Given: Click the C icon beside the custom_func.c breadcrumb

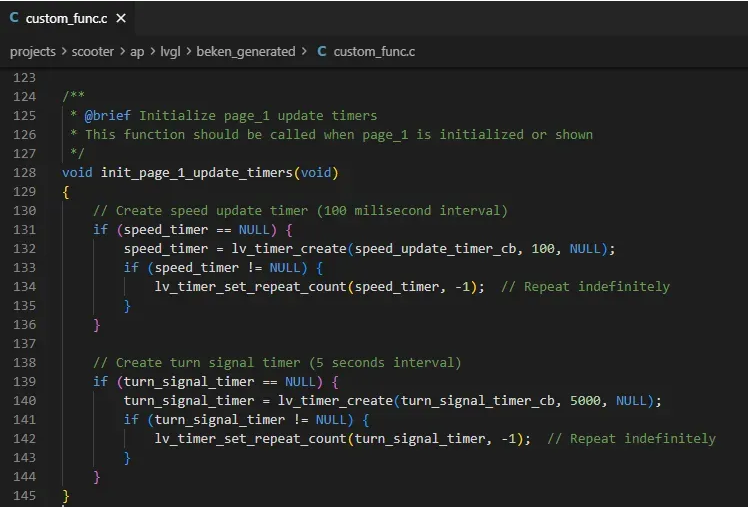Looking at the screenshot, I should (x=322, y=51).
